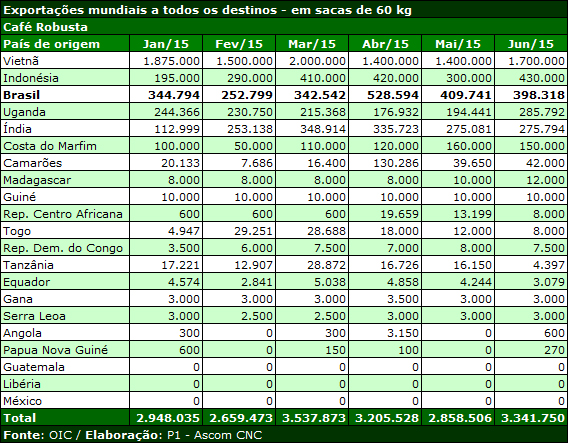Select the Tanzânia row label
The width and height of the screenshot is (568, 443).
pyautogui.click(x=28, y=265)
